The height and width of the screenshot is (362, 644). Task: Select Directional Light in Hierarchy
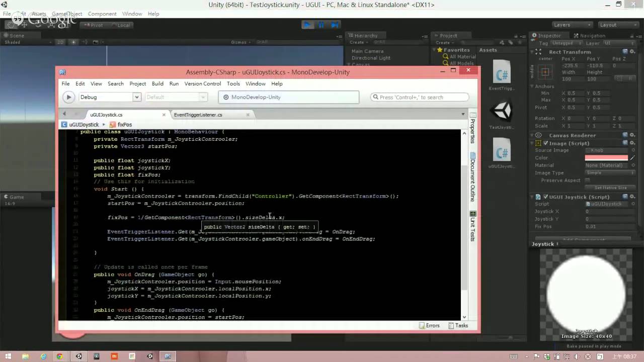(x=371, y=58)
